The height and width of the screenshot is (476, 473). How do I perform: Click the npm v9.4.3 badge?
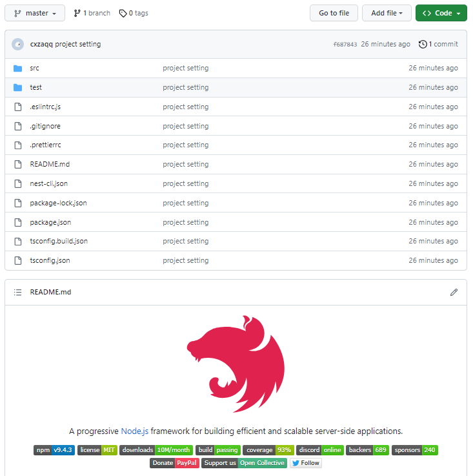click(x=54, y=450)
